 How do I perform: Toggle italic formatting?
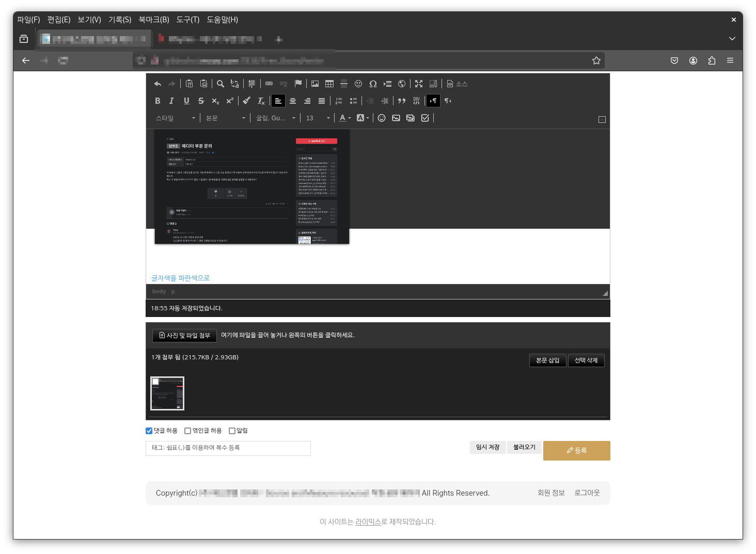click(x=172, y=101)
